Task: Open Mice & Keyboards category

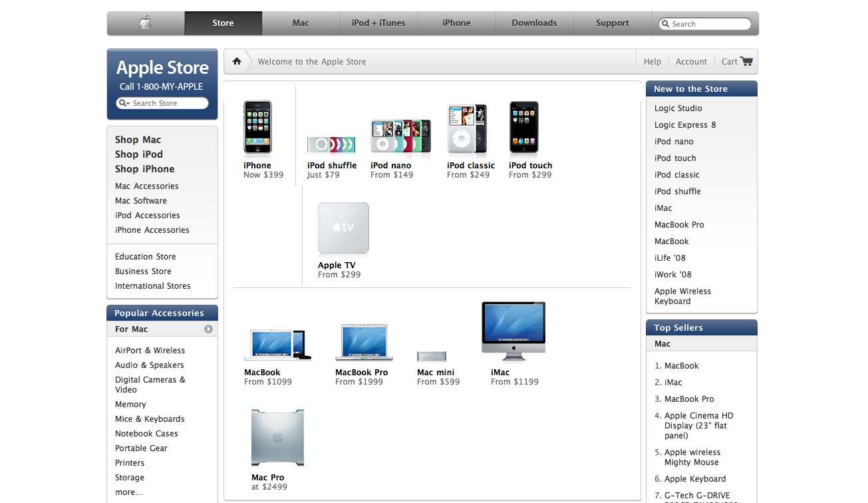Action: [x=150, y=419]
